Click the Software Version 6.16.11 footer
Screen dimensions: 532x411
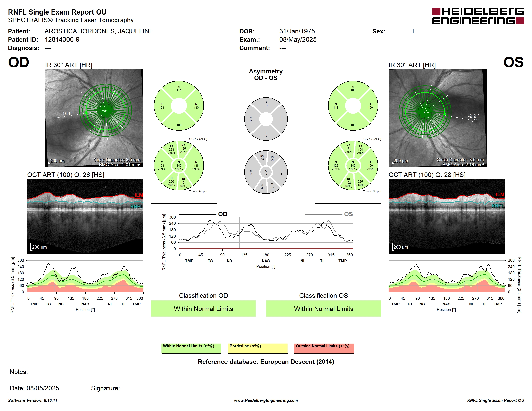tap(33, 400)
